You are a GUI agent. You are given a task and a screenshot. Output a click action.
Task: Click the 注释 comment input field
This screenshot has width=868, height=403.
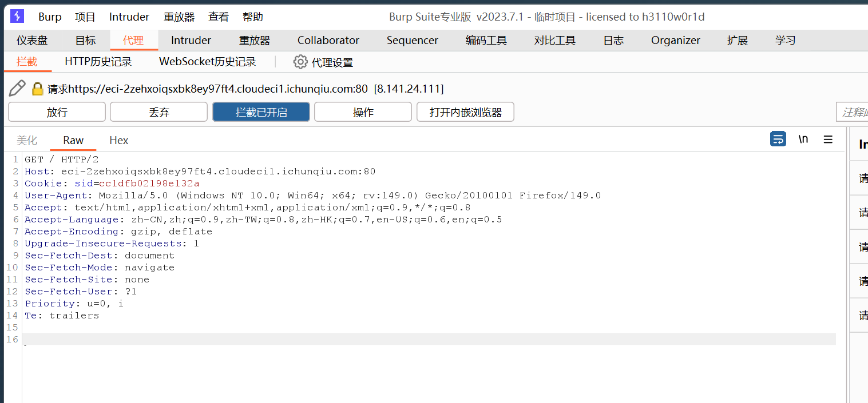tap(852, 112)
